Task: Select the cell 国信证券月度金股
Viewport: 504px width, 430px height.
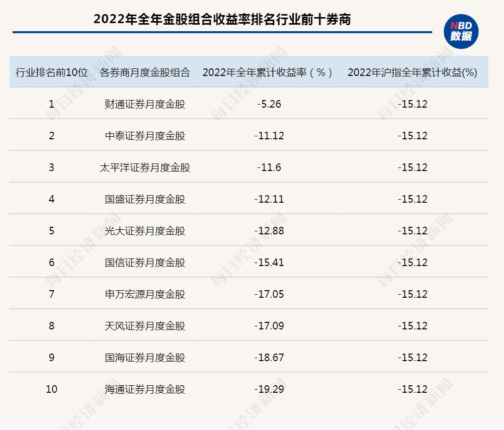Action: [145, 263]
